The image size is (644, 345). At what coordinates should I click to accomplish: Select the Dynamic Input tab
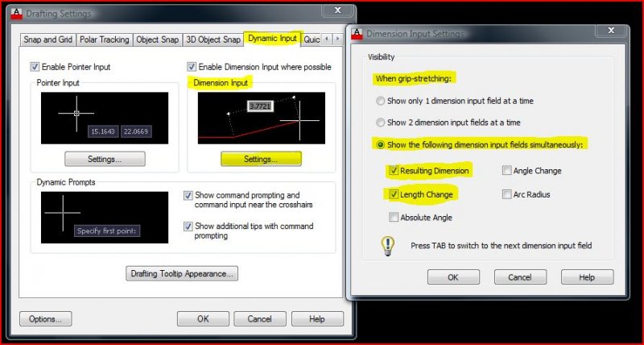(x=272, y=38)
